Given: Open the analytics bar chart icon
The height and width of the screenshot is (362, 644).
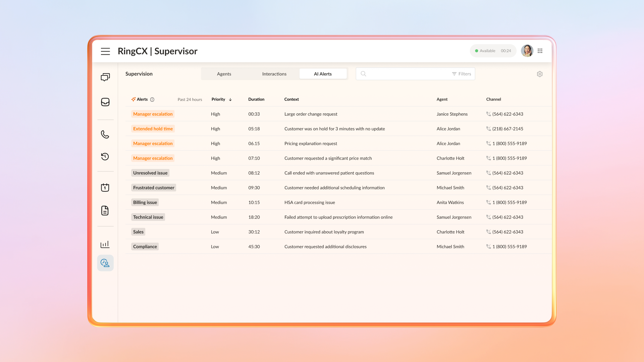Looking at the screenshot, I should [x=105, y=244].
